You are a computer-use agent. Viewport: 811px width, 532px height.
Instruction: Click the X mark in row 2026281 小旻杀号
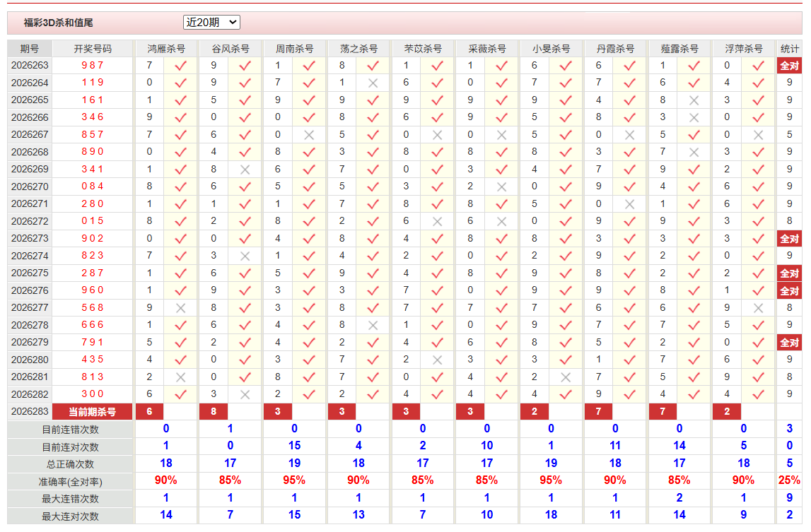(x=566, y=377)
